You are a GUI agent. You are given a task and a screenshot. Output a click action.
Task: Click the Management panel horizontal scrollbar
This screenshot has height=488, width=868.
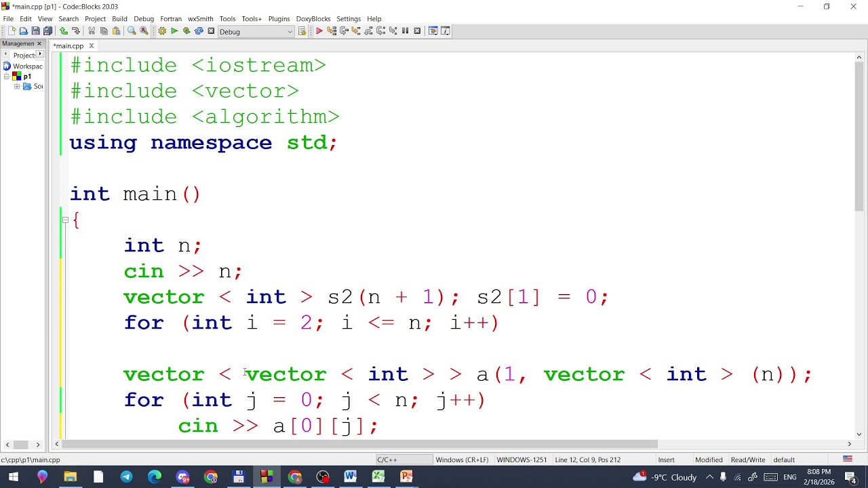(x=22, y=445)
